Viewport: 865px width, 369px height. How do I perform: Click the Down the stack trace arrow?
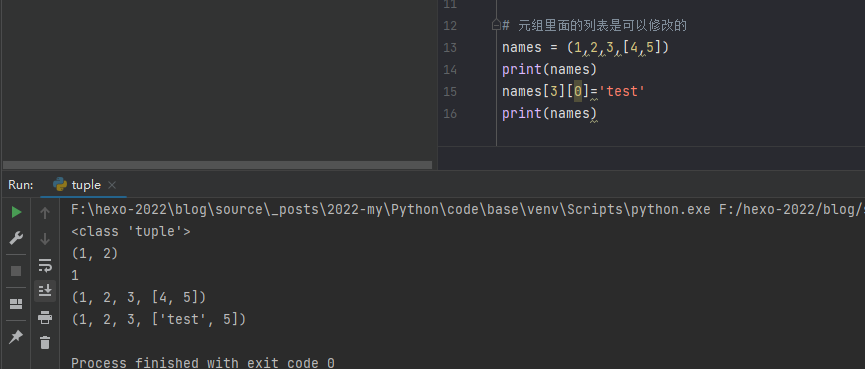pos(45,239)
